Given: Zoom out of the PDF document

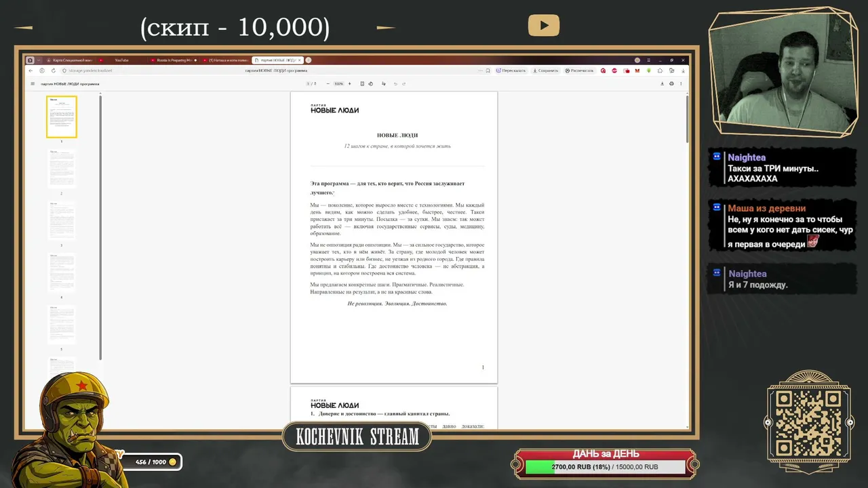Looking at the screenshot, I should [328, 84].
